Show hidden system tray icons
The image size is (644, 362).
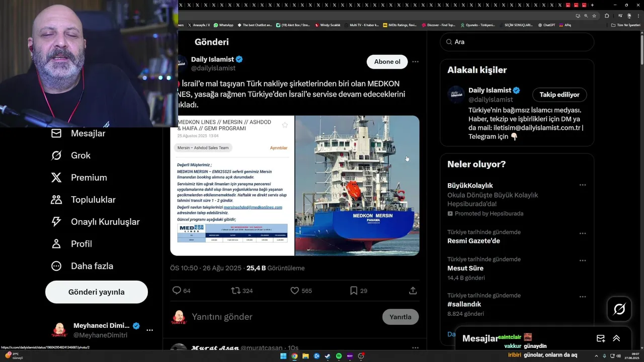point(597,356)
